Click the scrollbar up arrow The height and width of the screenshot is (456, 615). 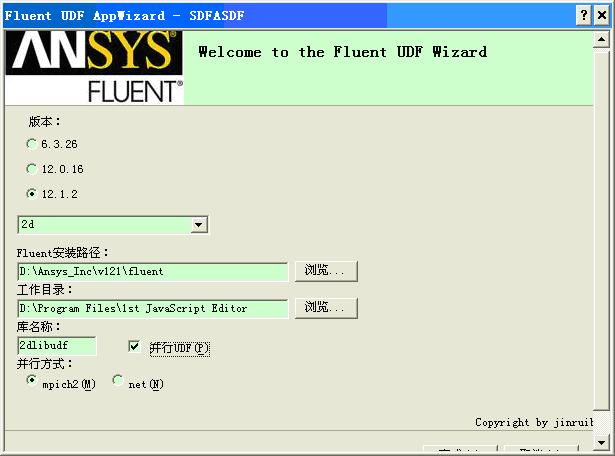tap(601, 39)
